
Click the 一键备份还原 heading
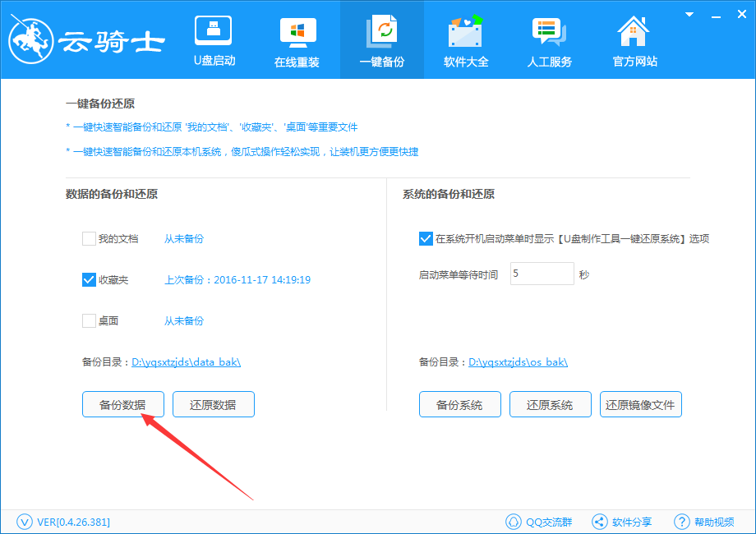pos(100,104)
